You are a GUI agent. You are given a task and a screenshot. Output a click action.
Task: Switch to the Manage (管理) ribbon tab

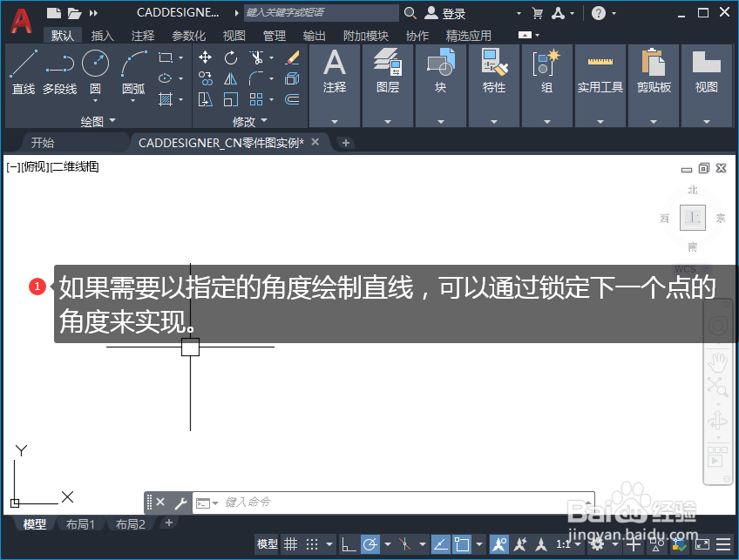[275, 36]
